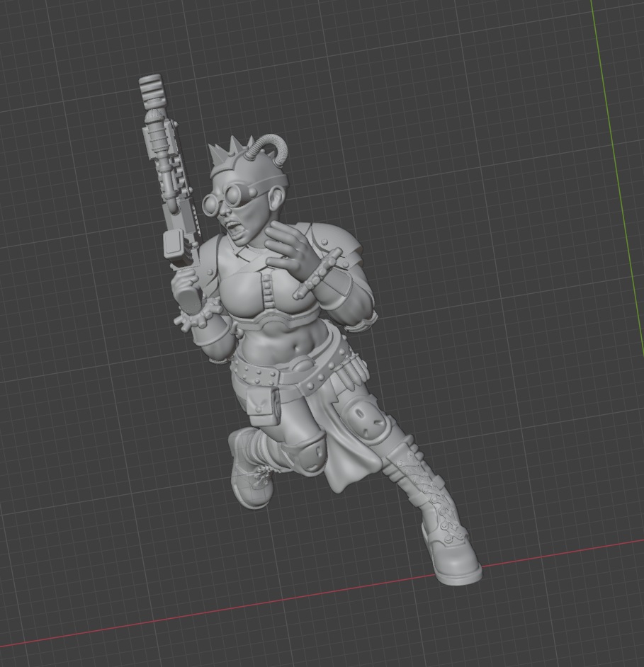This screenshot has height=667, width=644.
Task: Click the red X axis line
Action: [x=213, y=610]
